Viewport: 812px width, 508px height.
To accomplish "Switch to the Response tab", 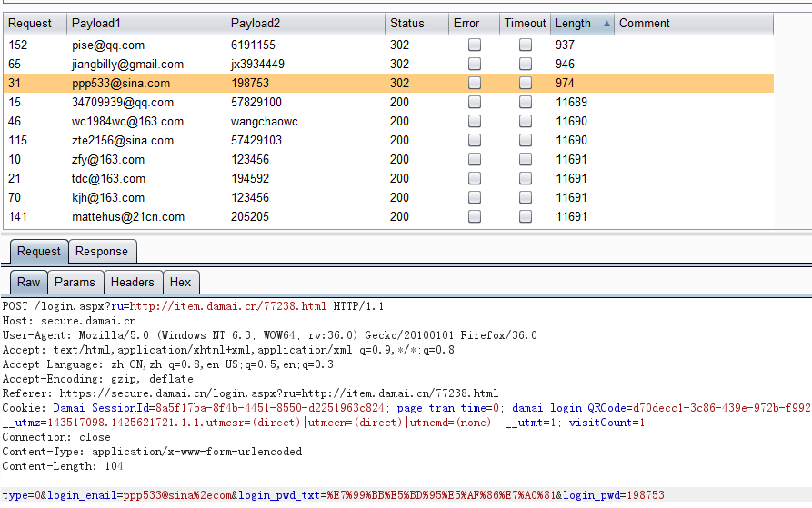I will (x=102, y=252).
